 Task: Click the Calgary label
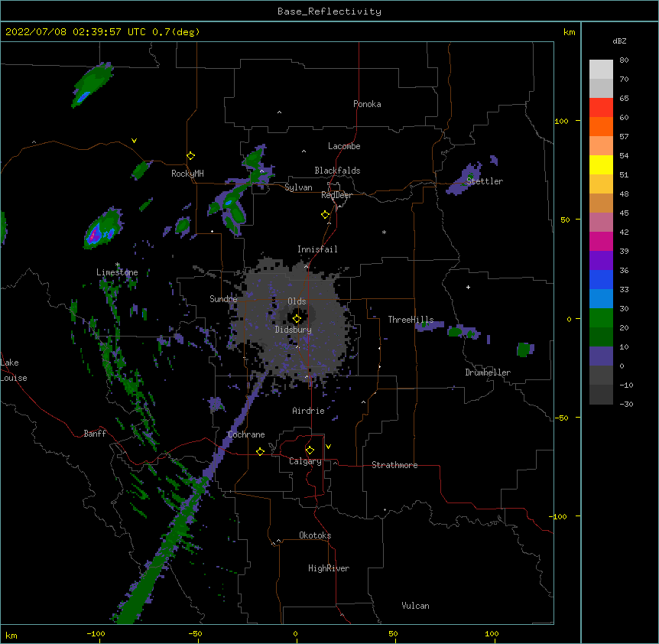click(x=305, y=461)
